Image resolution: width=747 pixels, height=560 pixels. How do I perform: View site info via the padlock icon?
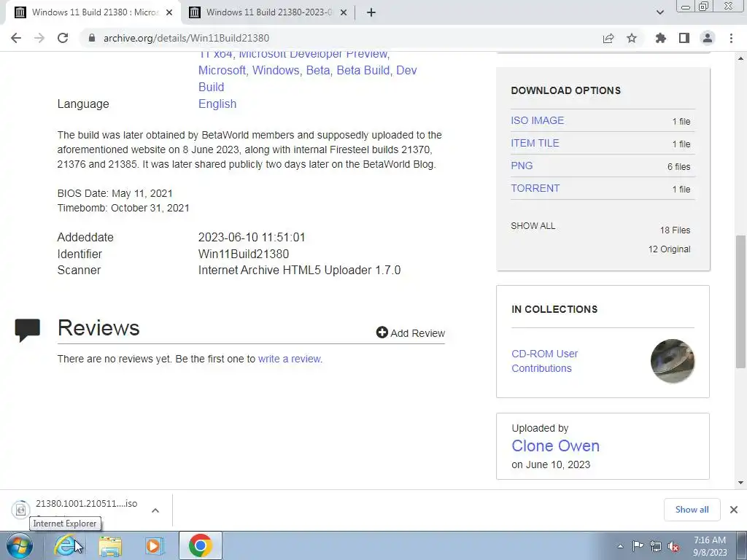click(x=92, y=38)
